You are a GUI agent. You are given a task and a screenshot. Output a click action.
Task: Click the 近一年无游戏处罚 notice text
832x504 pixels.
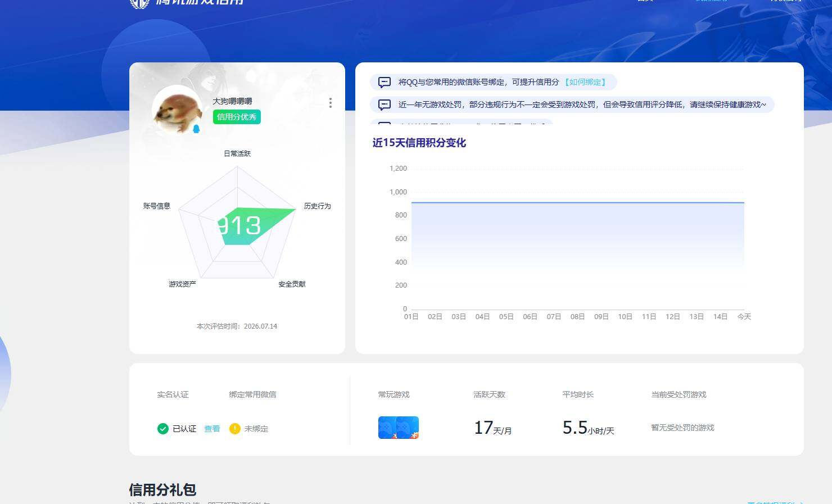582,105
